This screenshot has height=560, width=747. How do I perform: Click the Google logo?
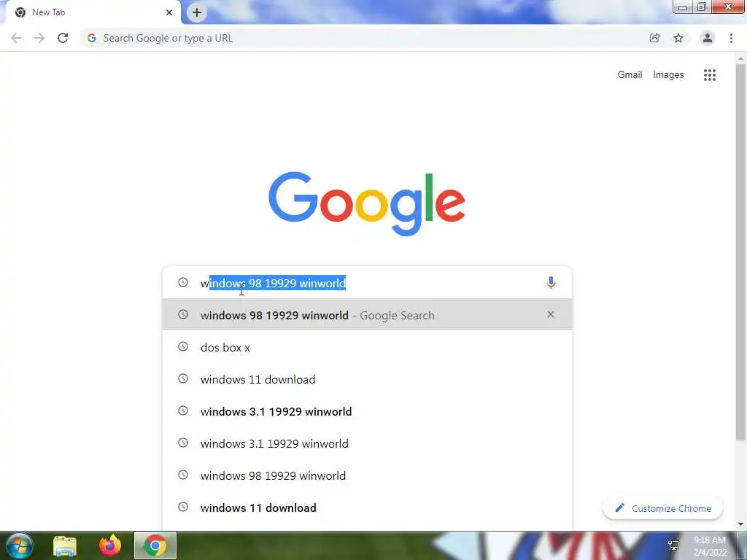367,204
